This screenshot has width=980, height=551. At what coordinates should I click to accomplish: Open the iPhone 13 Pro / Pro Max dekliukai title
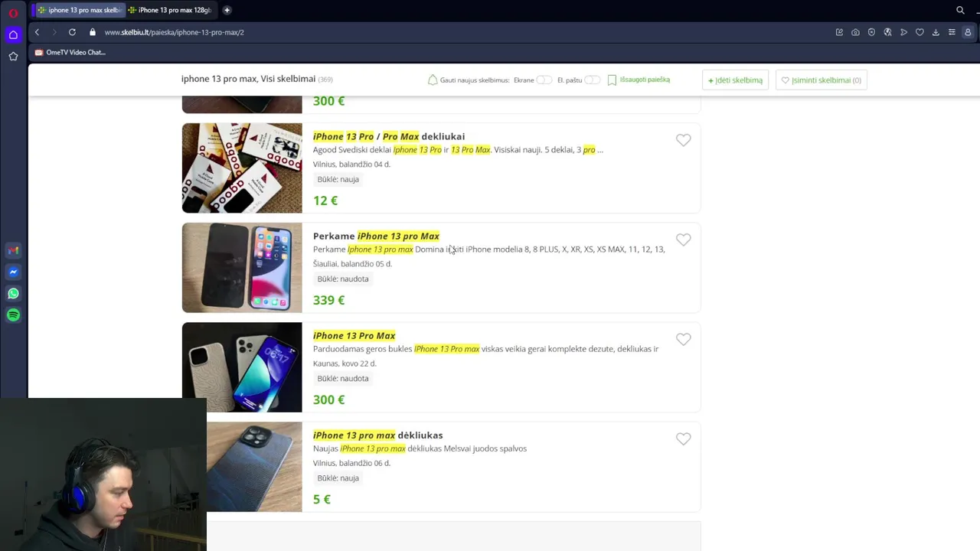[389, 136]
